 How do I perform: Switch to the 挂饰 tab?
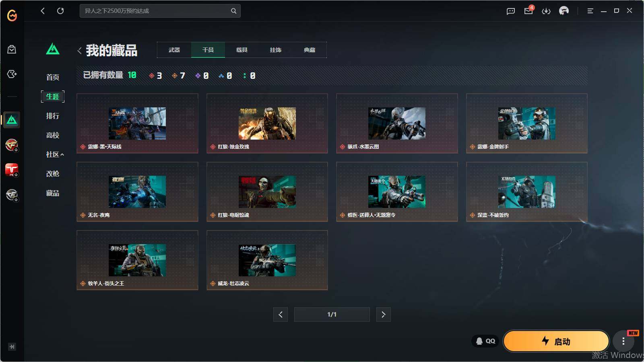(276, 50)
